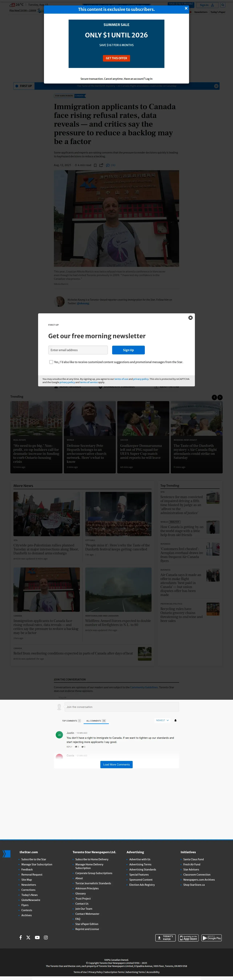This screenshot has height=980, width=233.
Task: Click the comments notification bell icon
Action: pyautogui.click(x=175, y=721)
